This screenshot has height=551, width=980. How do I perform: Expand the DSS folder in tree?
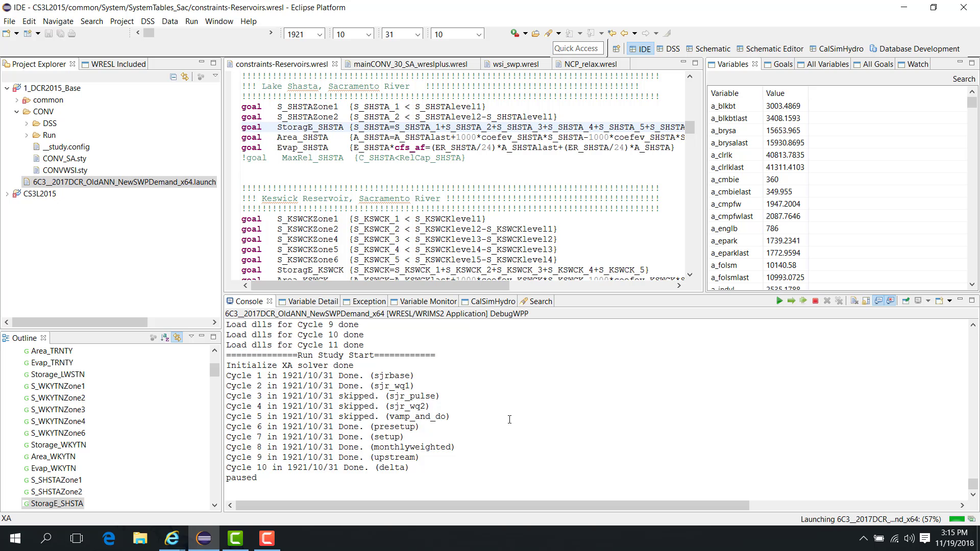point(26,123)
